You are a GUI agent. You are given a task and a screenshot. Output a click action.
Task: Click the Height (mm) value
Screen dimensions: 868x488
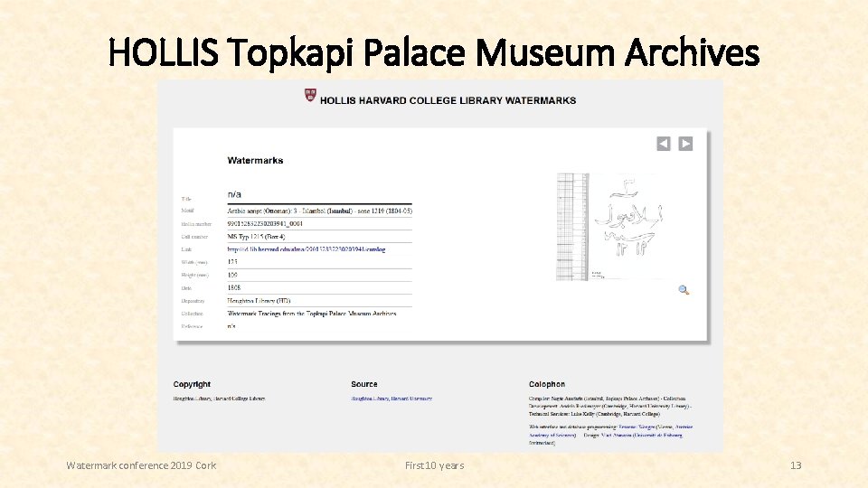coord(232,275)
